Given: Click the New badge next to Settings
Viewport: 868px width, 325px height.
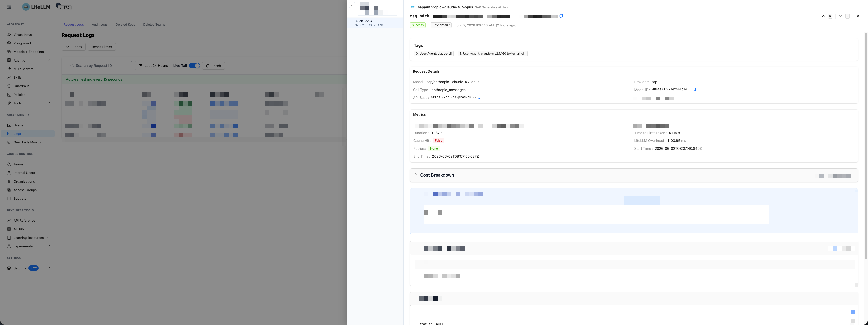Looking at the screenshot, I should 33,268.
